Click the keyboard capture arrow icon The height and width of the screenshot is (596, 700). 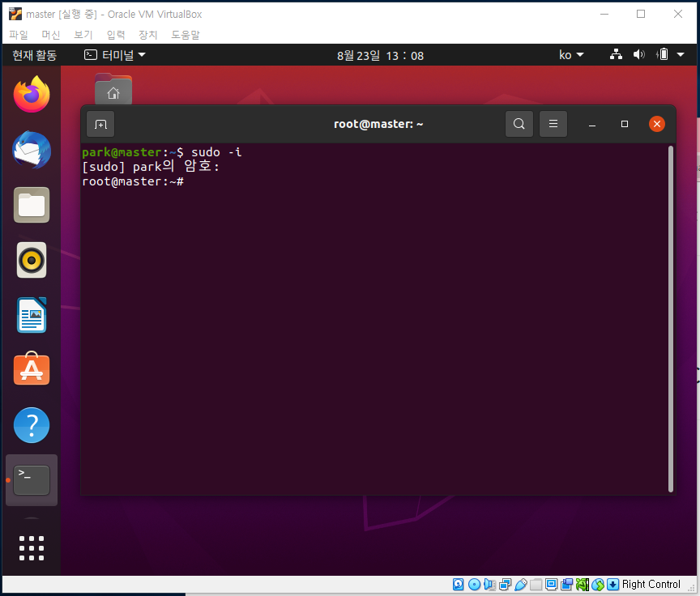click(613, 585)
